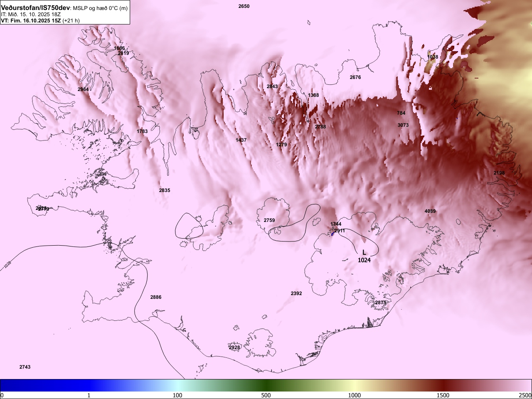Viewport: 532px width, 399px height.
Task: Click the colorbar label 2500
Action: tap(525, 395)
